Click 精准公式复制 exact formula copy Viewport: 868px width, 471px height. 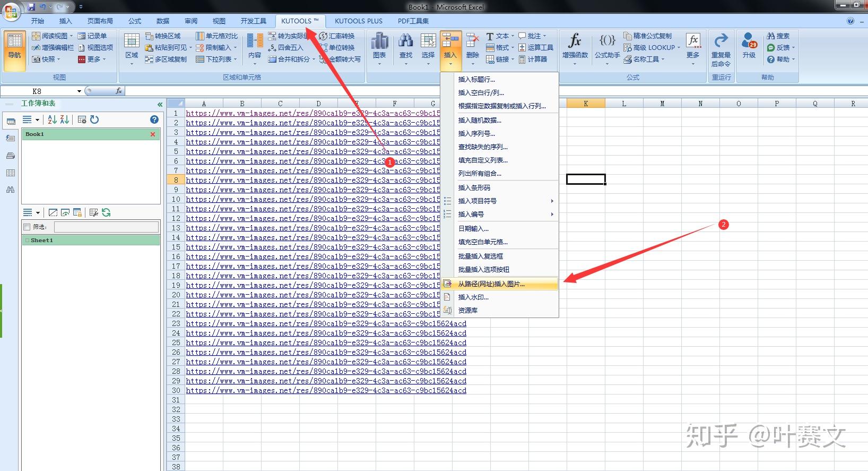(648, 36)
